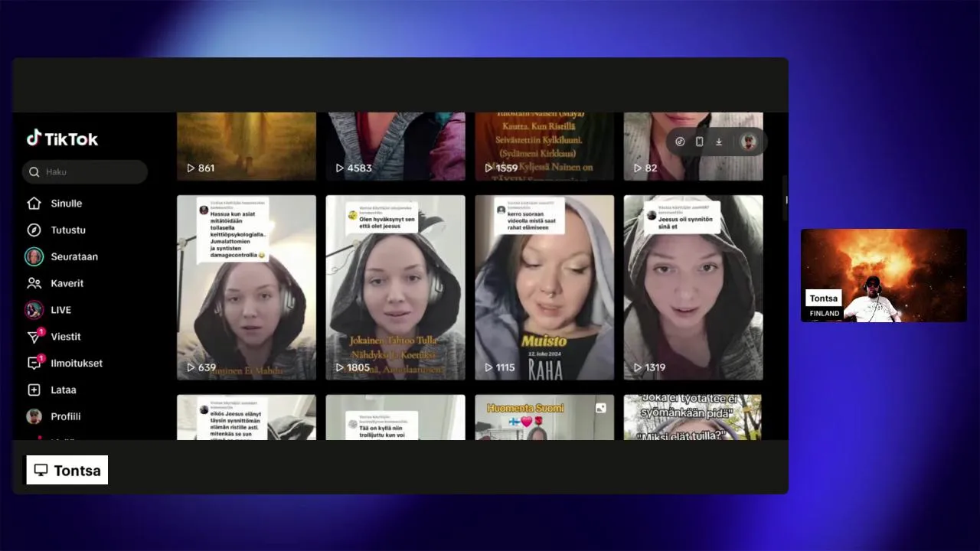Open video thumbnail with 639 views
980x551 pixels.
(247, 288)
